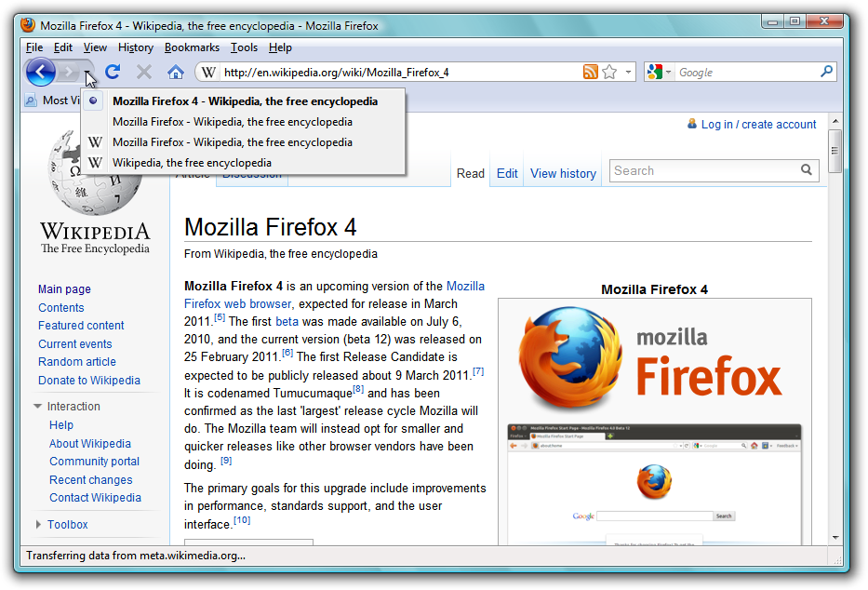The image size is (868, 590).
Task: Click the user icon beside Log in
Action: coord(692,124)
